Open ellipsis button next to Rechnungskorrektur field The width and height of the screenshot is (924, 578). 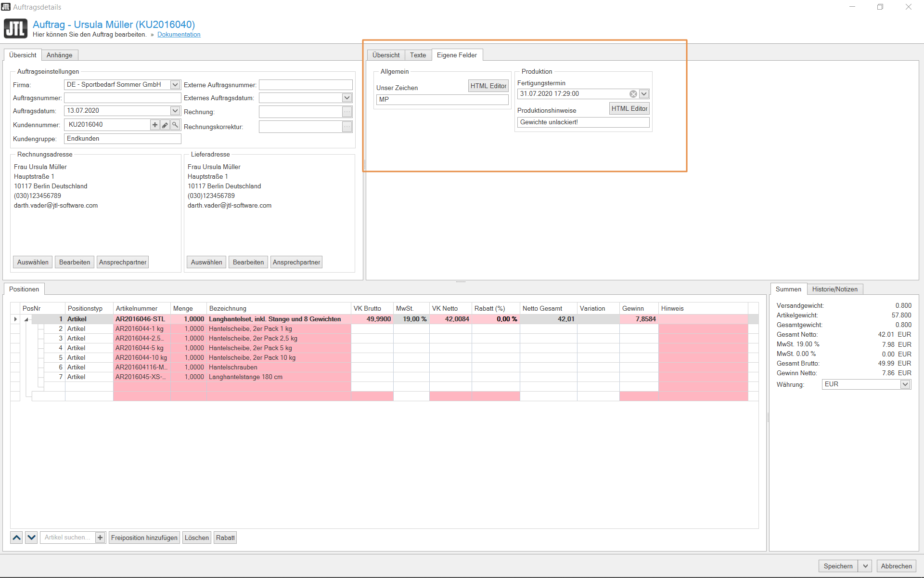click(x=347, y=127)
